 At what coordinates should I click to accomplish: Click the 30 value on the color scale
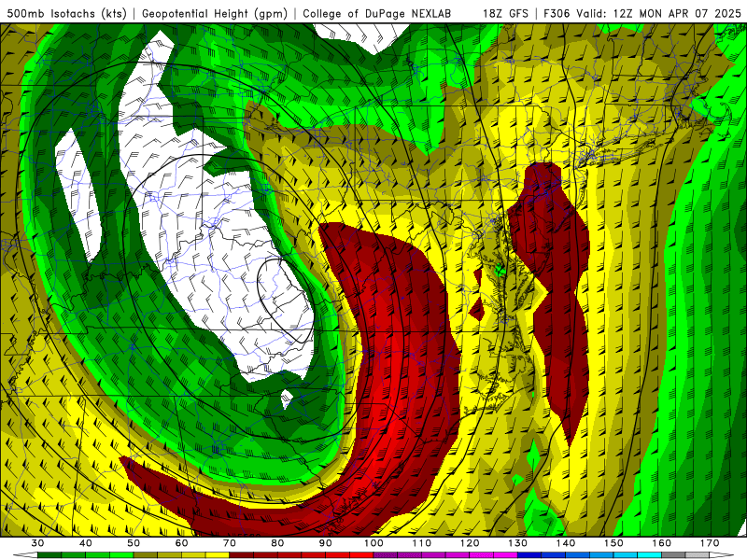37,543
